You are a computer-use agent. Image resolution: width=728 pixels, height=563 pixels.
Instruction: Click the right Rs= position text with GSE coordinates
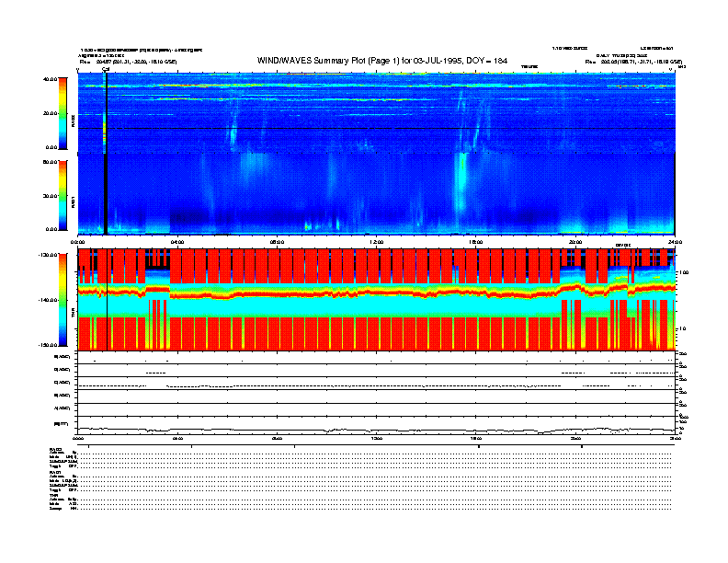pos(633,62)
